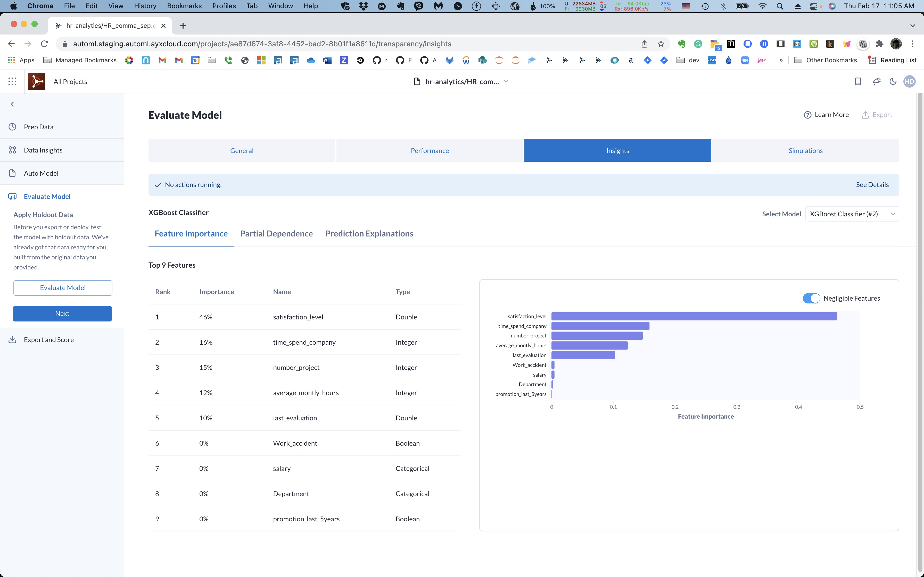Click the Alteryx logo next to All Projects
The height and width of the screenshot is (577, 924).
pyautogui.click(x=37, y=81)
